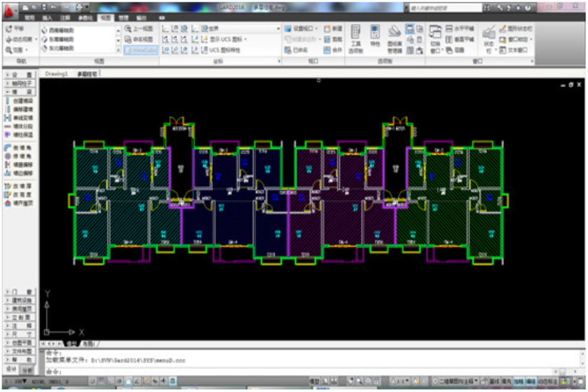Toggle 文本窗口 text window
The height and width of the screenshot is (392, 588).
coord(516,50)
